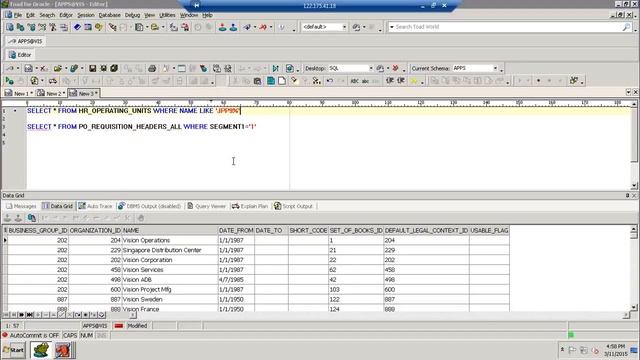This screenshot has width=640, height=360.
Task: Open the Session menu
Action: 86,15
